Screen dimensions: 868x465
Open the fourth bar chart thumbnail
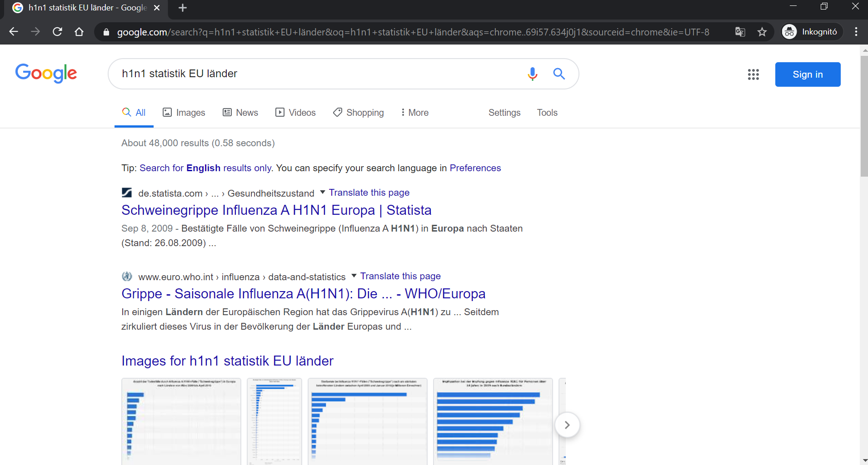(x=493, y=421)
